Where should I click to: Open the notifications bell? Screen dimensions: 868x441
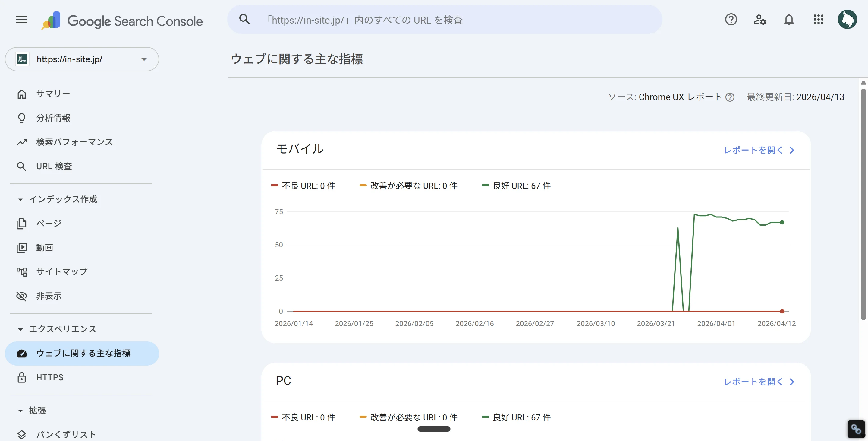[789, 20]
